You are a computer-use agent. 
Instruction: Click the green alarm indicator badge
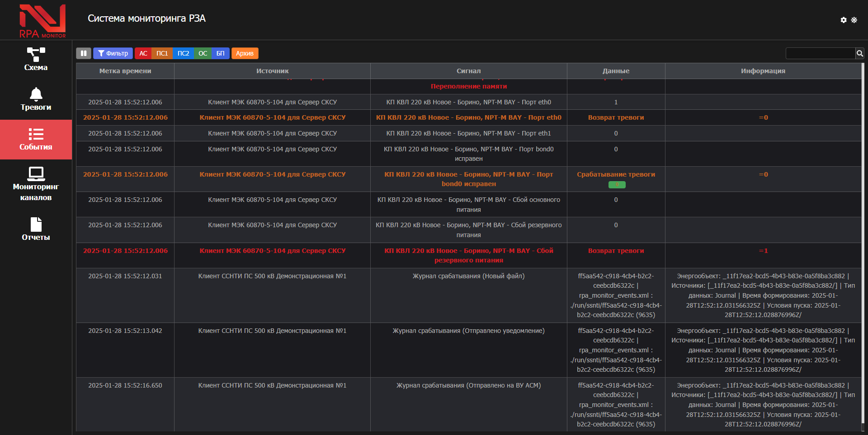pos(617,184)
